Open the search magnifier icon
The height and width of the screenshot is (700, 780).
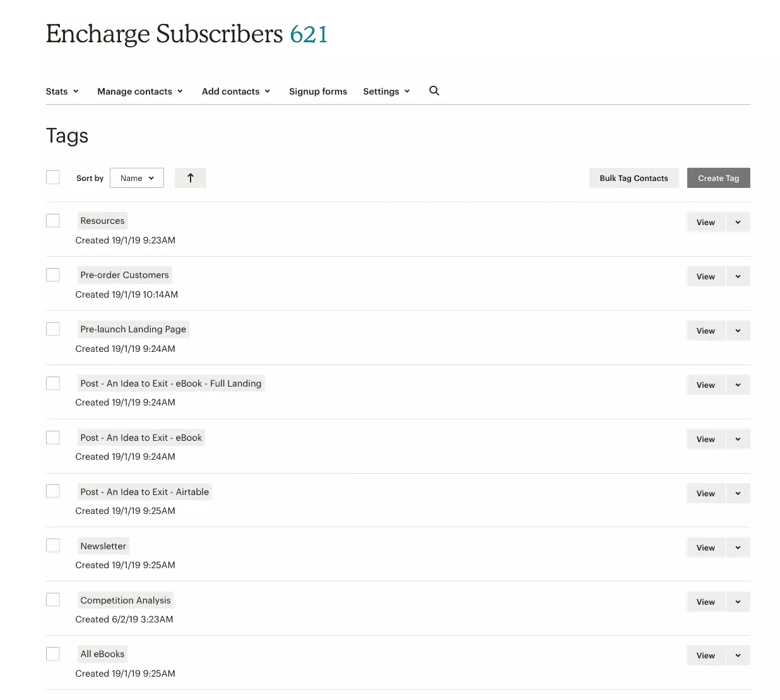coord(434,91)
